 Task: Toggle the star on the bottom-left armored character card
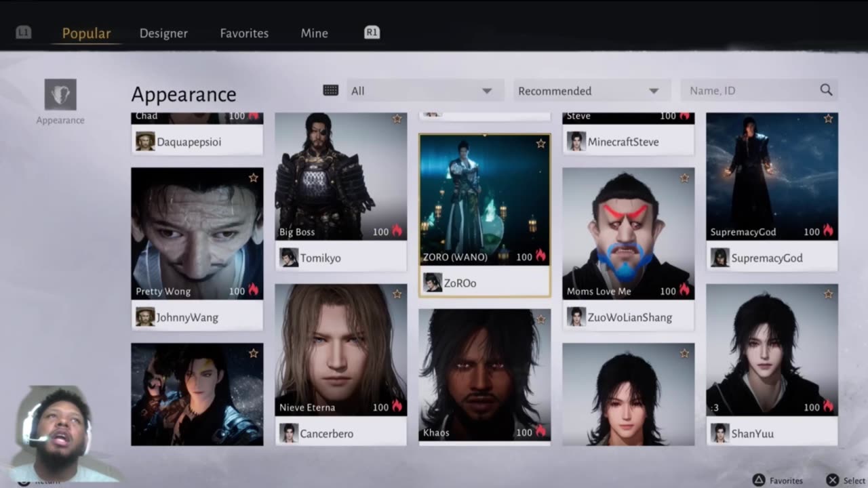(253, 353)
